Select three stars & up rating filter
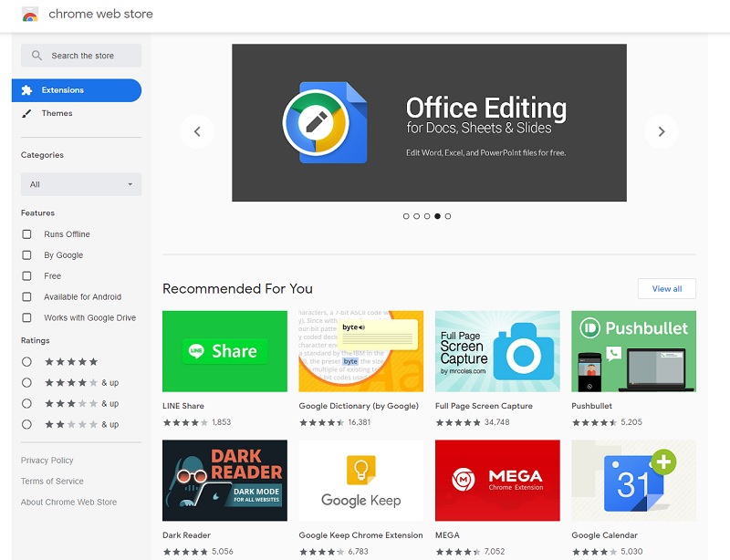This screenshot has width=730, height=560. [27, 404]
